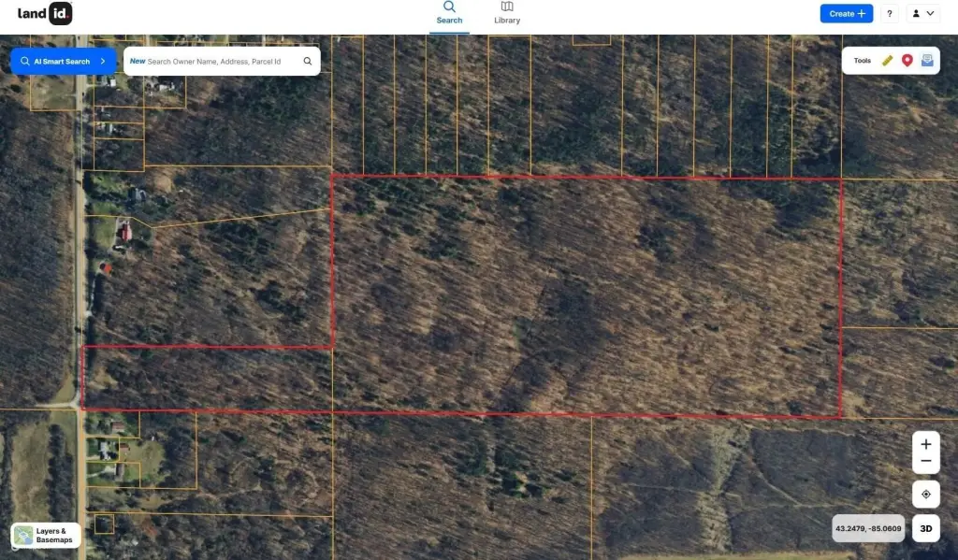958x560 pixels.
Task: Click the Land id logo
Action: (x=45, y=13)
